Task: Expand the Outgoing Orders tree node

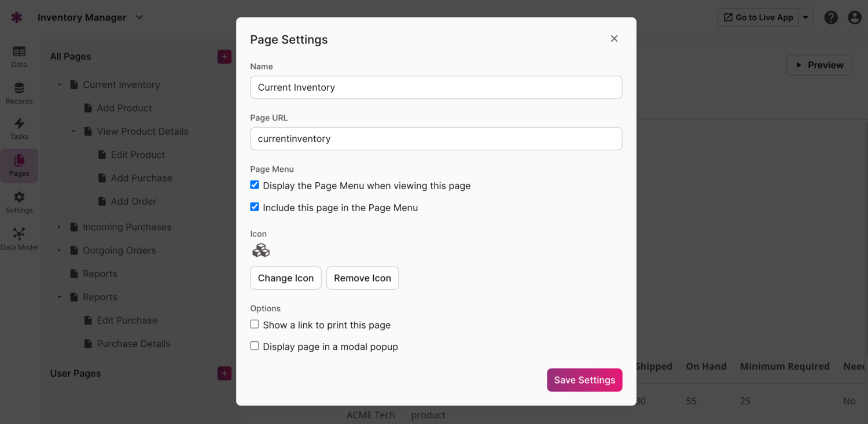Action: click(59, 250)
